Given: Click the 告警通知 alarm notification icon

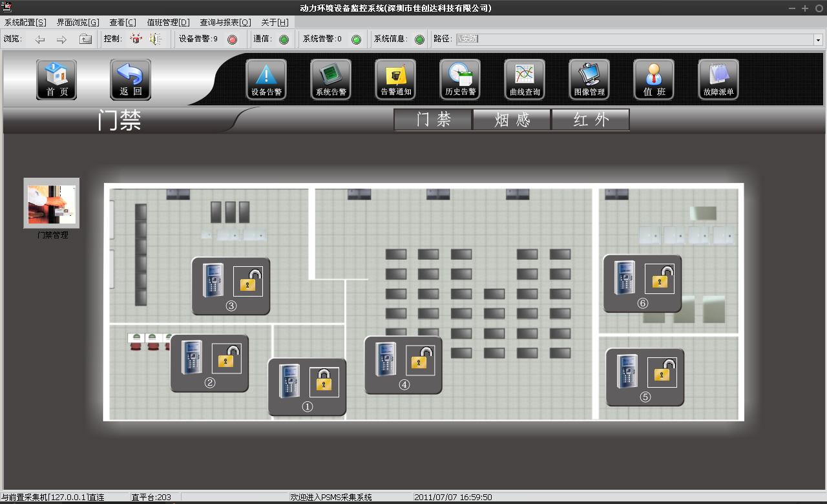Looking at the screenshot, I should tap(395, 79).
